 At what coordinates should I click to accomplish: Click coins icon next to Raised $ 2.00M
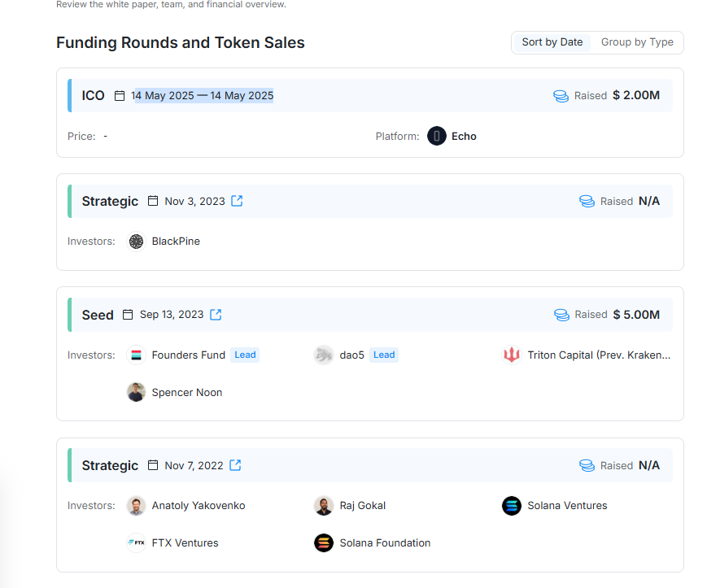coord(561,95)
